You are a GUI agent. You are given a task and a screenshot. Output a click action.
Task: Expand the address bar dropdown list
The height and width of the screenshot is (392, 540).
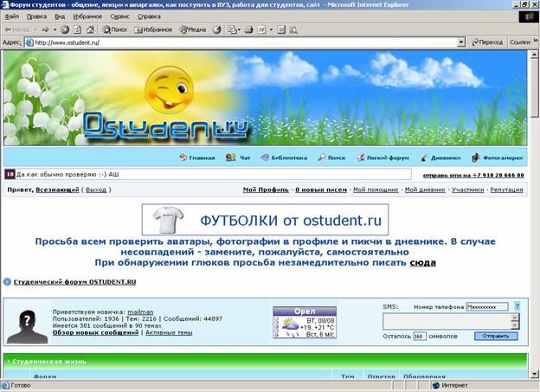(461, 42)
